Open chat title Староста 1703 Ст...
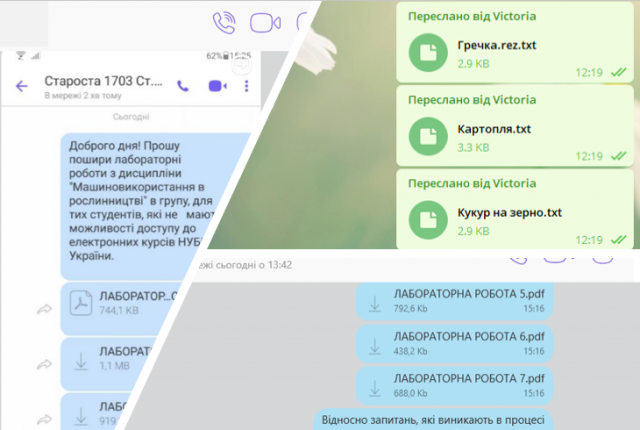Image resolution: width=640 pixels, height=430 pixels. 103,81
